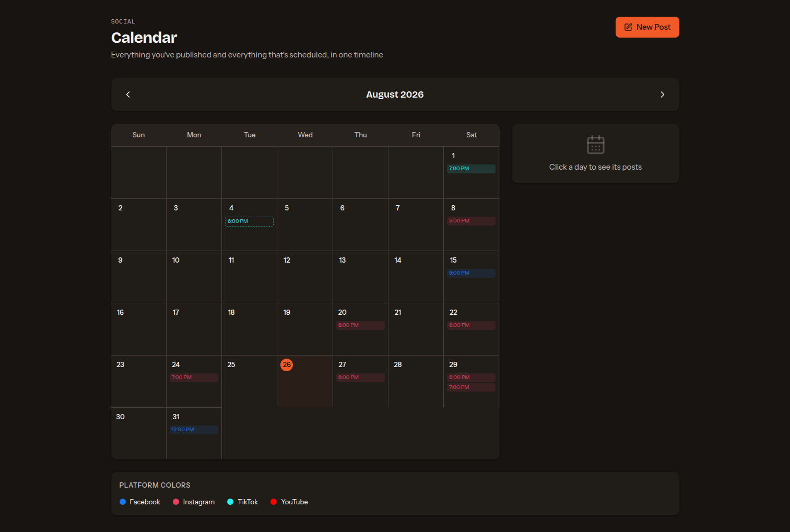Click the "Sun" weekday header
Viewport: 790px width, 532px height.
(x=138, y=135)
